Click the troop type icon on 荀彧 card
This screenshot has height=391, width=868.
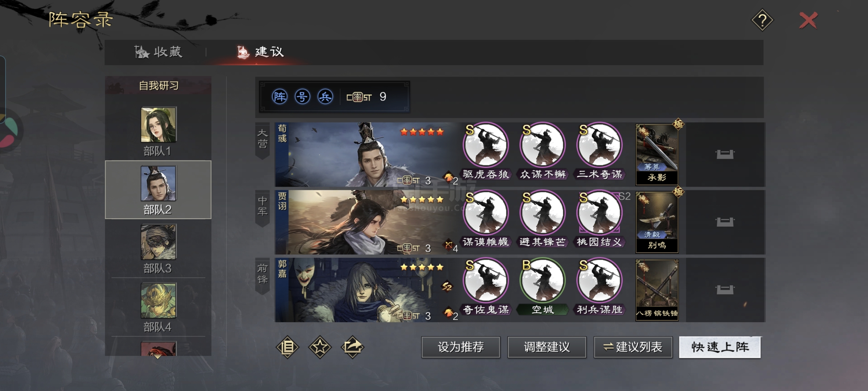448,177
